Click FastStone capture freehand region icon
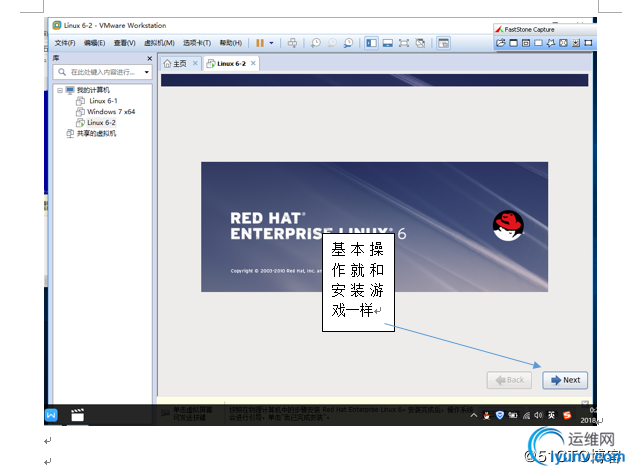Image resolution: width=631 pixels, height=473 pixels. pyautogui.click(x=551, y=43)
